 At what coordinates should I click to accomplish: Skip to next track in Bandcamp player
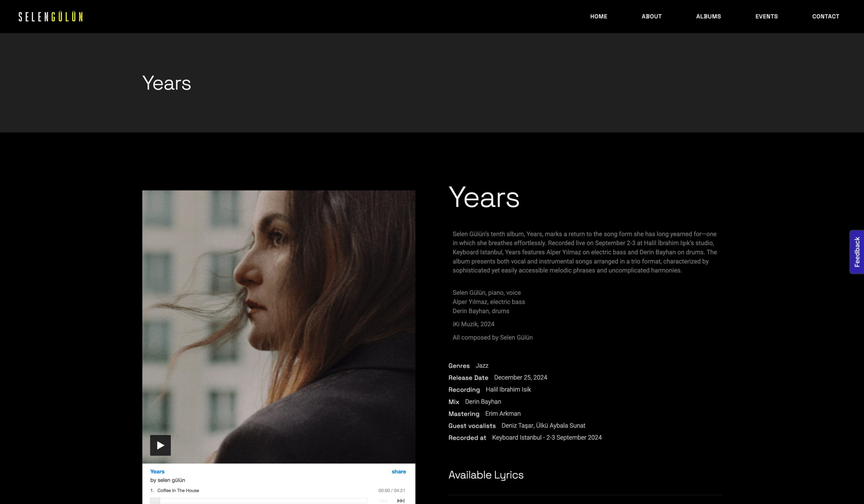click(401, 501)
